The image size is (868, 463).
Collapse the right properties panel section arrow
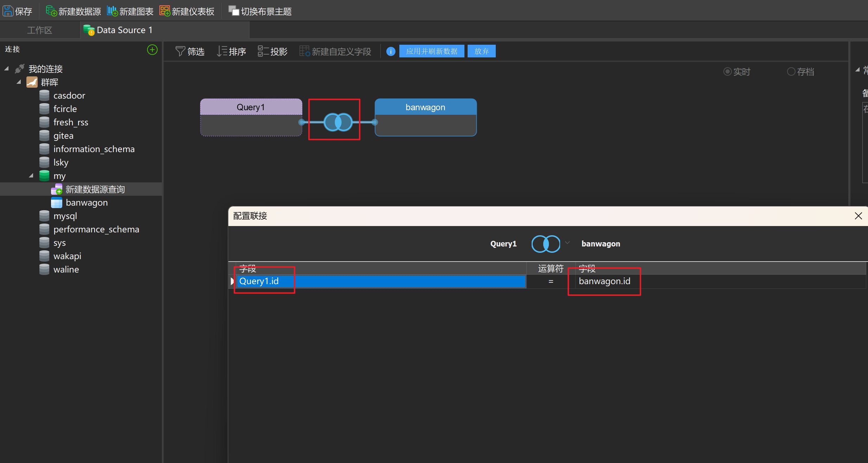[x=857, y=69]
